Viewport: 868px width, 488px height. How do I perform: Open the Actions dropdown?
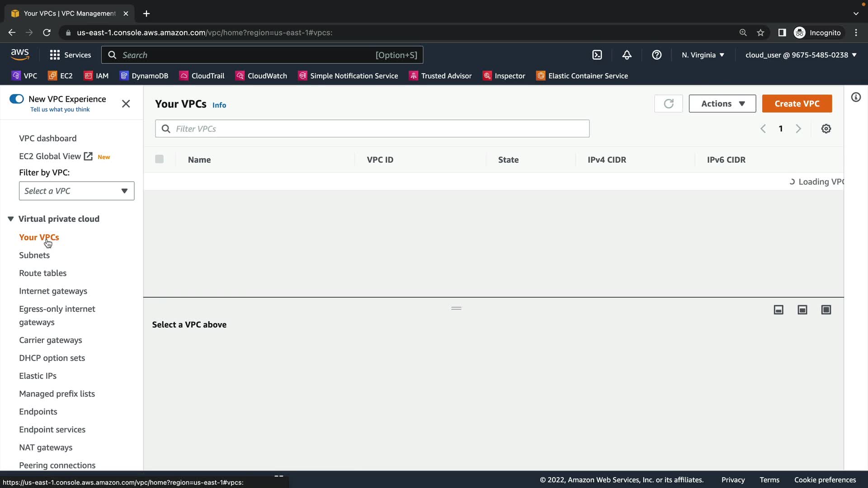(x=722, y=103)
